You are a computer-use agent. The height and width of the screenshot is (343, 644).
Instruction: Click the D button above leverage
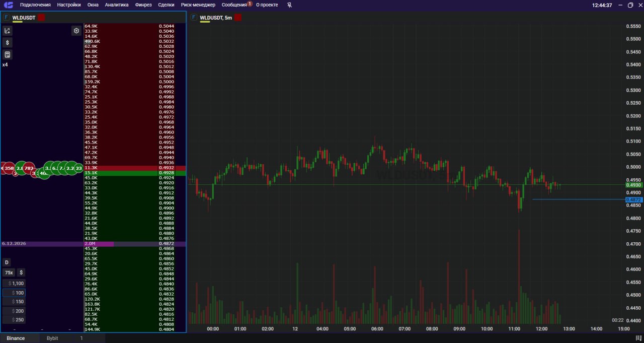(7, 262)
